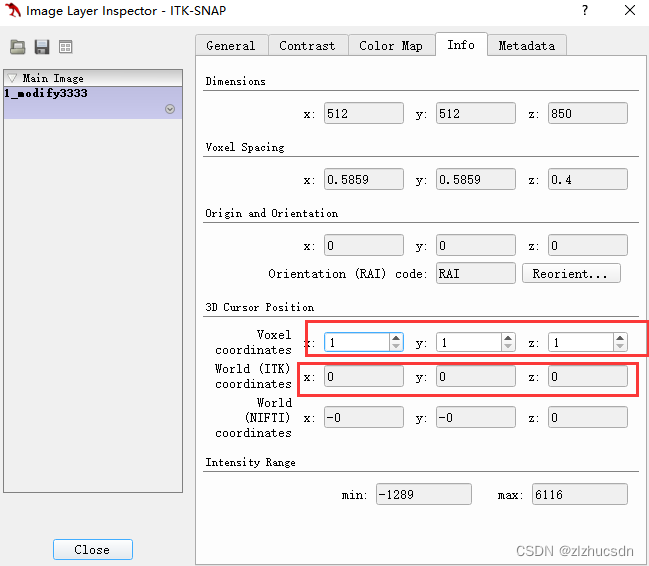Open the Metadata tab
This screenshot has width=649, height=566.
tap(526, 45)
